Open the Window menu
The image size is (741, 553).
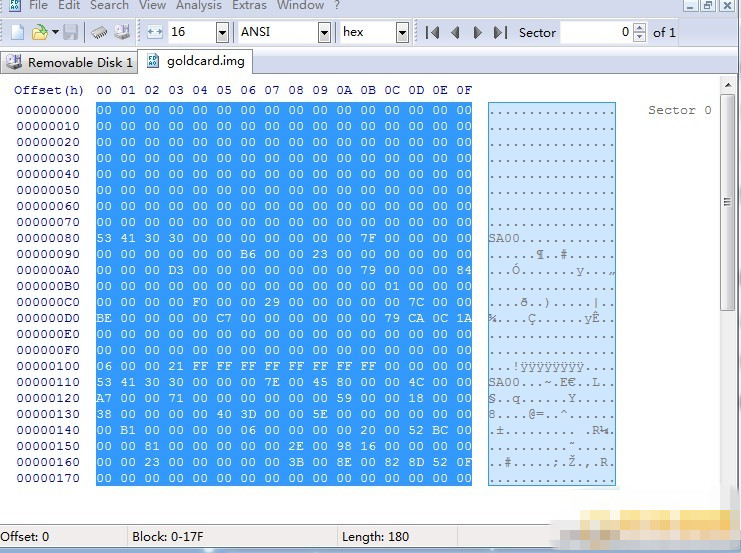[x=301, y=5]
